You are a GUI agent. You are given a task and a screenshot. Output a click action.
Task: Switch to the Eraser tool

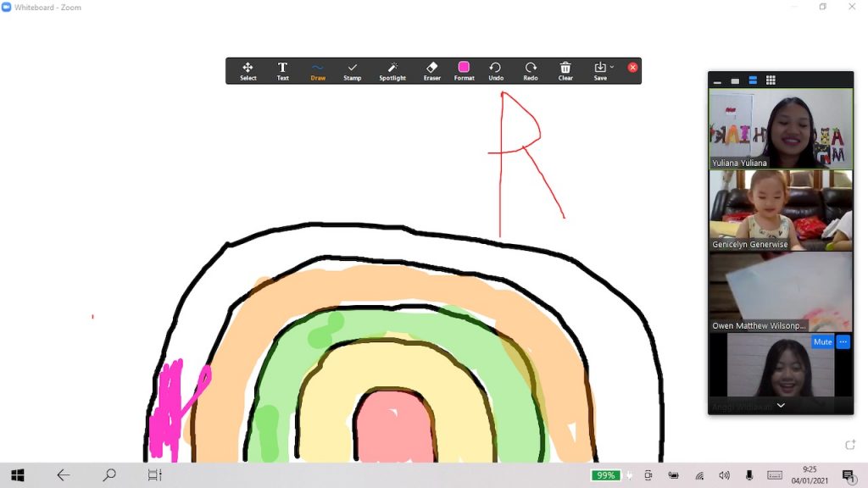pos(432,71)
